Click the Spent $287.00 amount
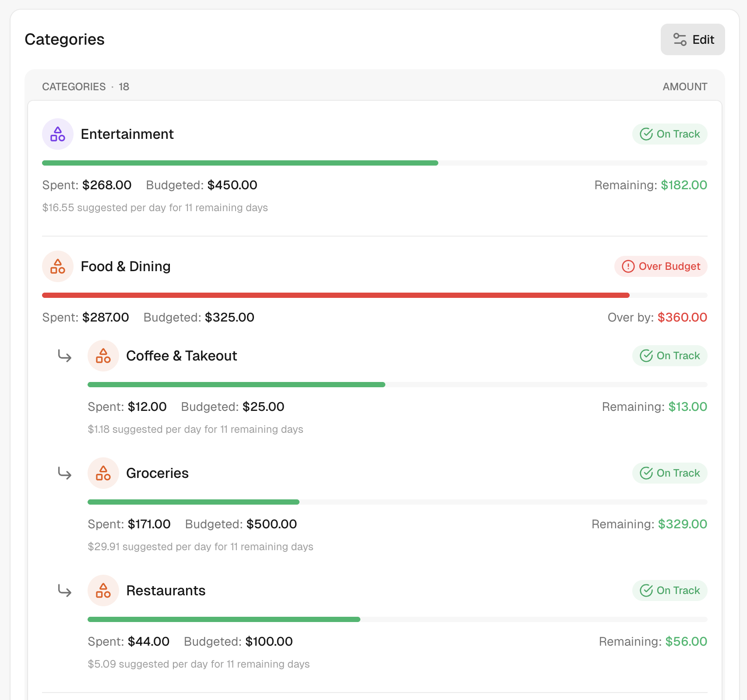 (x=106, y=317)
